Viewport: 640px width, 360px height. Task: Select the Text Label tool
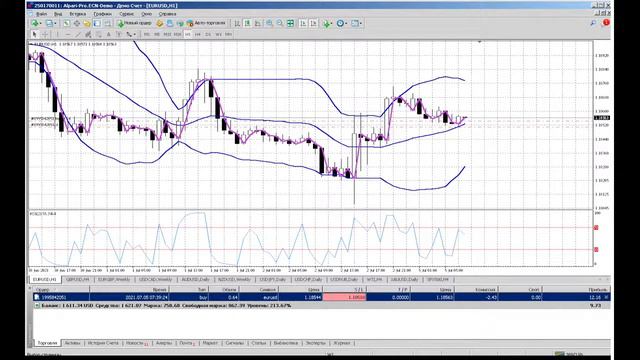click(118, 34)
